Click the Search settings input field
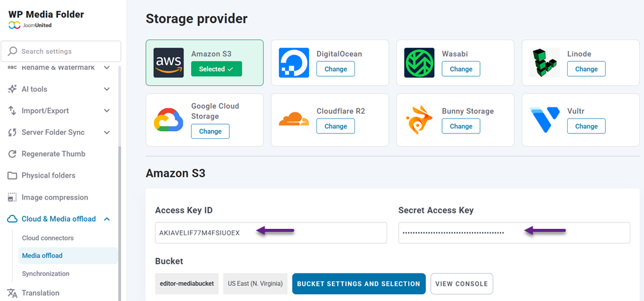Viewport: 644px width, 301px height. [x=61, y=51]
